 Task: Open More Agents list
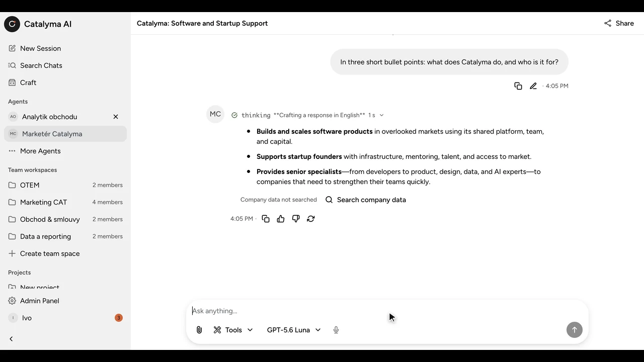pyautogui.click(x=65, y=151)
